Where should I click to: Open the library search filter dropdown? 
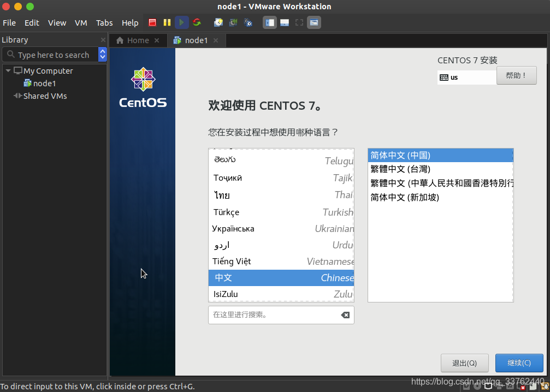pos(103,55)
